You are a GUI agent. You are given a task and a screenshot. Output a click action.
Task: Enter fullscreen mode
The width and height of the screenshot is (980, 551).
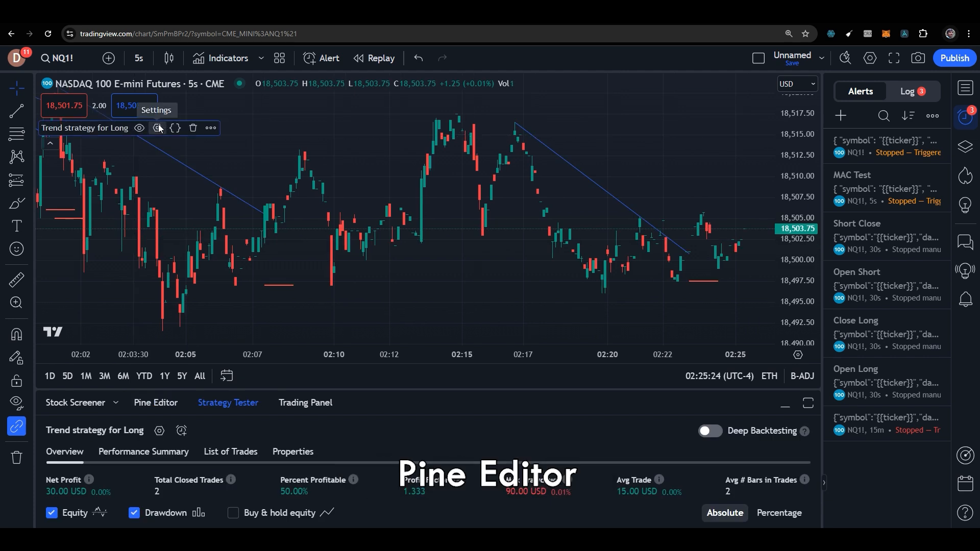click(894, 58)
